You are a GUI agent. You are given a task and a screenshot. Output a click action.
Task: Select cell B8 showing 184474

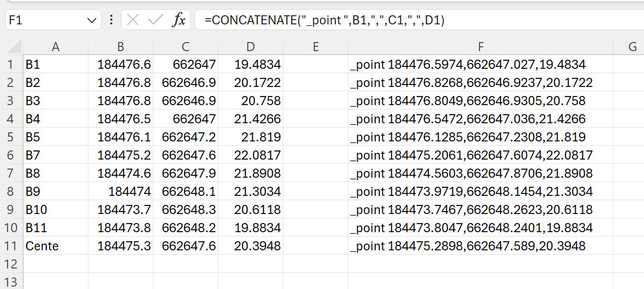click(120, 191)
